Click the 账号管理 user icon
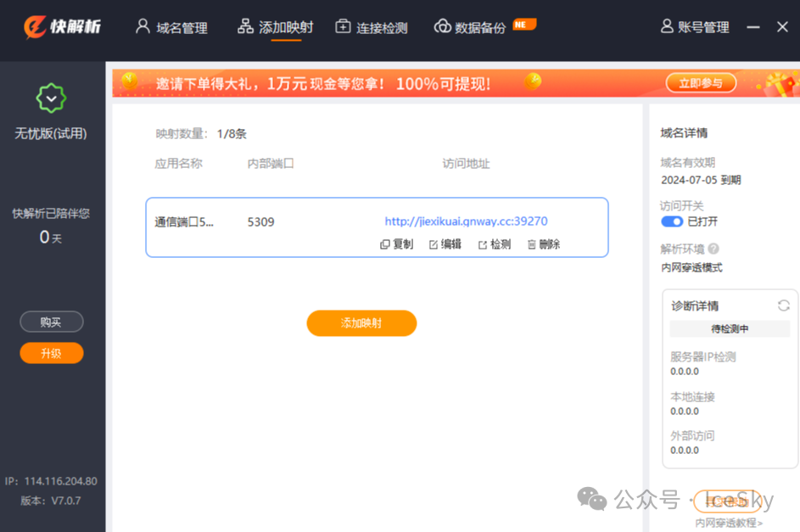800x532 pixels. point(667,26)
